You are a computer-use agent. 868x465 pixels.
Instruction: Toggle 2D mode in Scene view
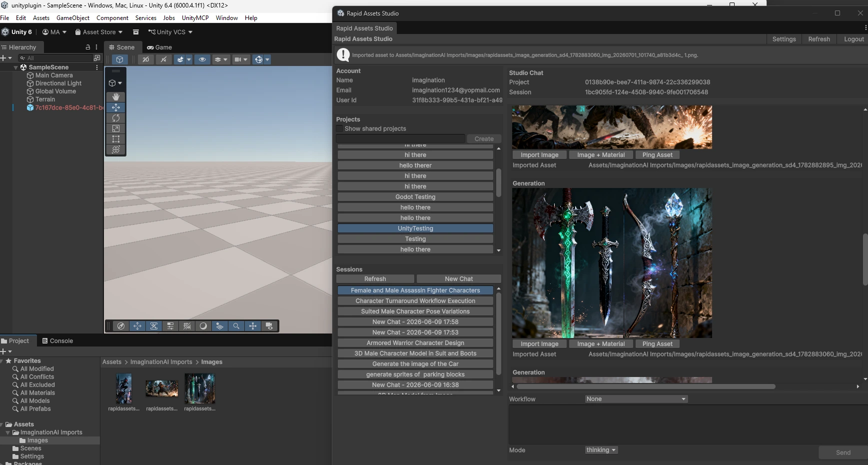coord(146,59)
